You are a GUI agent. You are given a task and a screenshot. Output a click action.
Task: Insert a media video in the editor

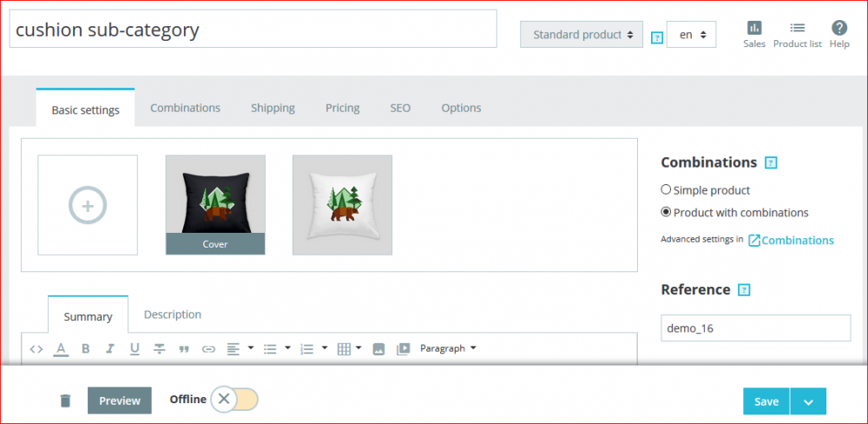click(x=403, y=349)
